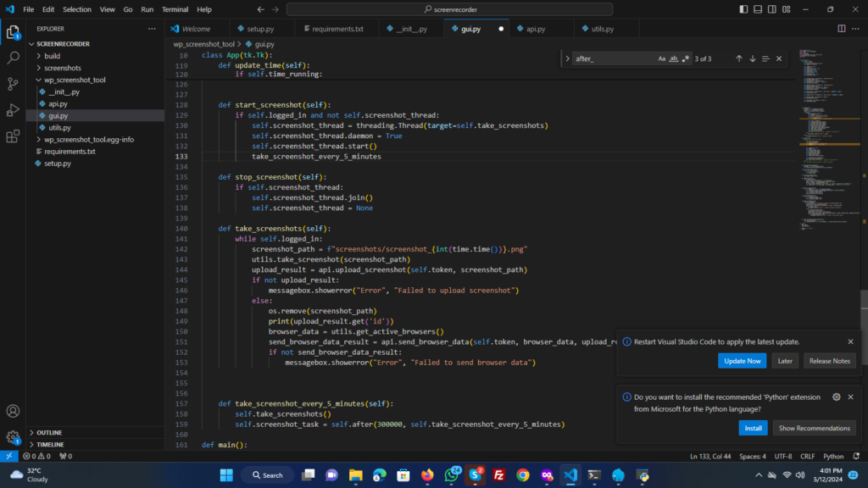Click the Update Now button
The width and height of the screenshot is (868, 488).
pyautogui.click(x=743, y=361)
